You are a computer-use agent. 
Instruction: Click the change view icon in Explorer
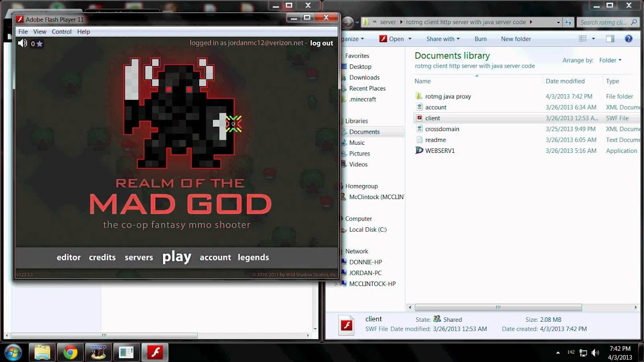(x=583, y=39)
